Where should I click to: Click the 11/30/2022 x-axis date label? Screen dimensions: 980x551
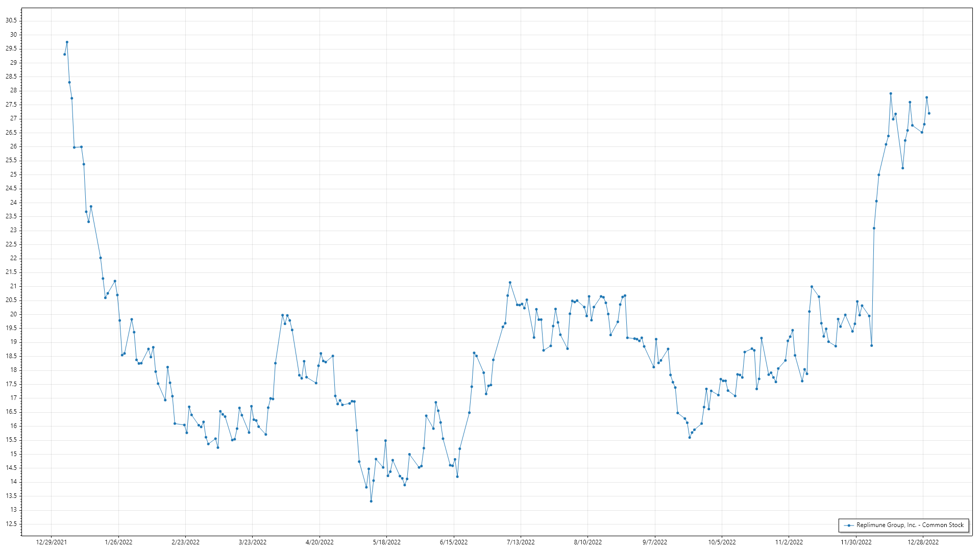click(x=856, y=542)
